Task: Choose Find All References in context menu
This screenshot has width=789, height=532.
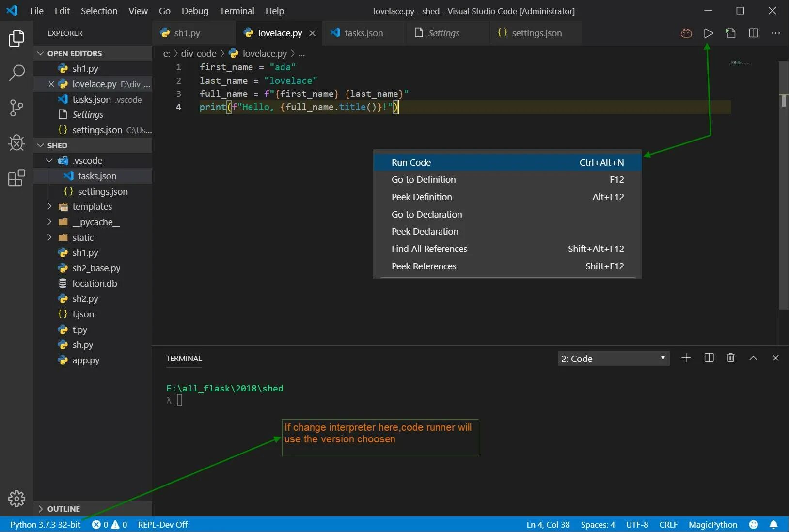Action: coord(507,249)
